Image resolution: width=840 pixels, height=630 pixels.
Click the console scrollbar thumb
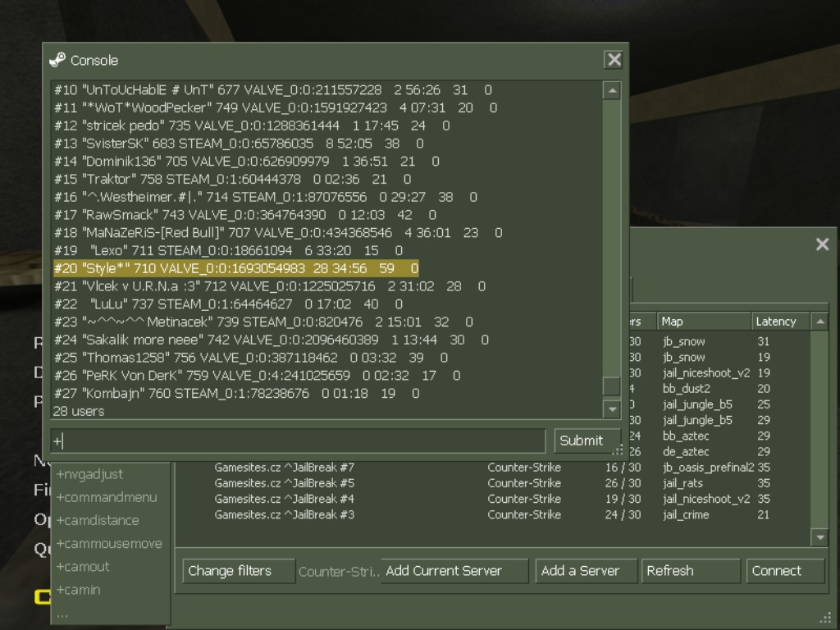click(612, 386)
